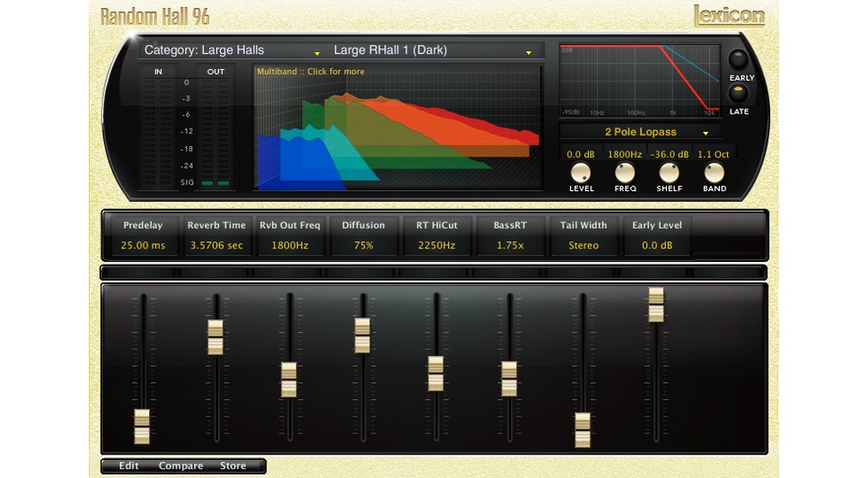
Task: Select the Diffusion 75% value
Action: (x=364, y=245)
